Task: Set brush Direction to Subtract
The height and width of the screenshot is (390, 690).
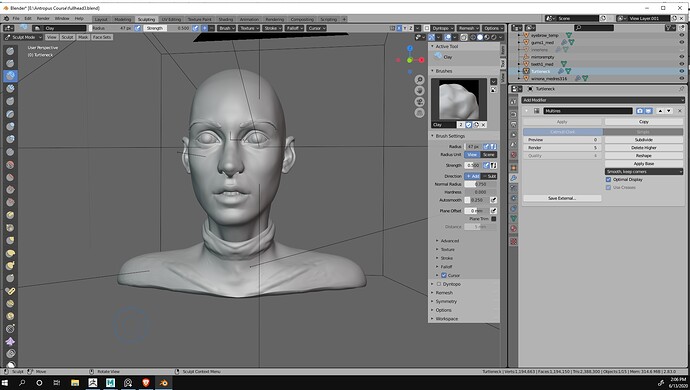Action: pos(488,176)
